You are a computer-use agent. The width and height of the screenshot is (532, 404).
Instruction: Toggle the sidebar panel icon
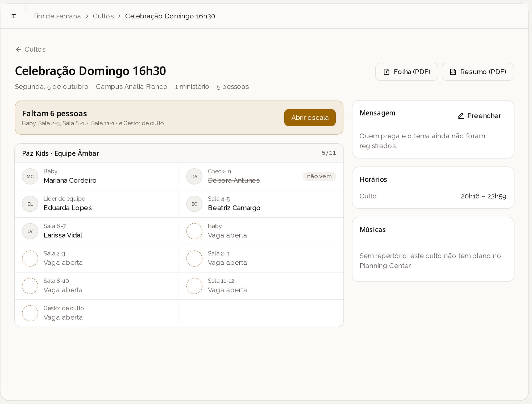coord(14,16)
